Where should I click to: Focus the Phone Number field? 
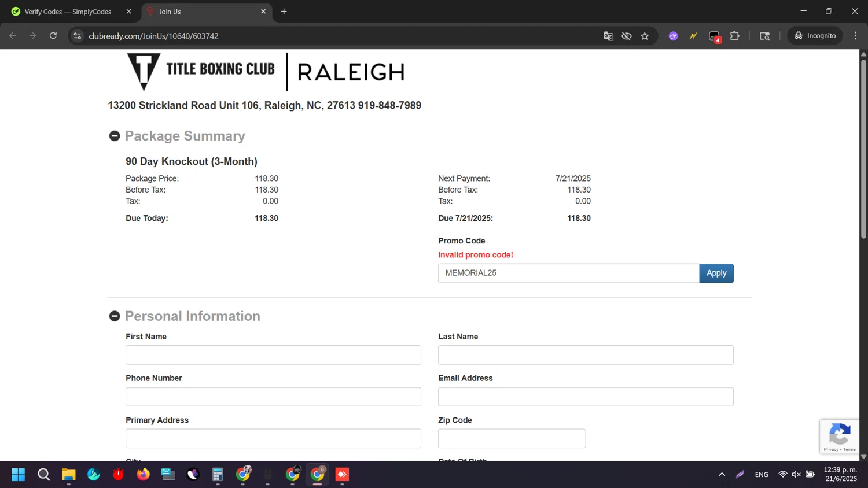273,397
